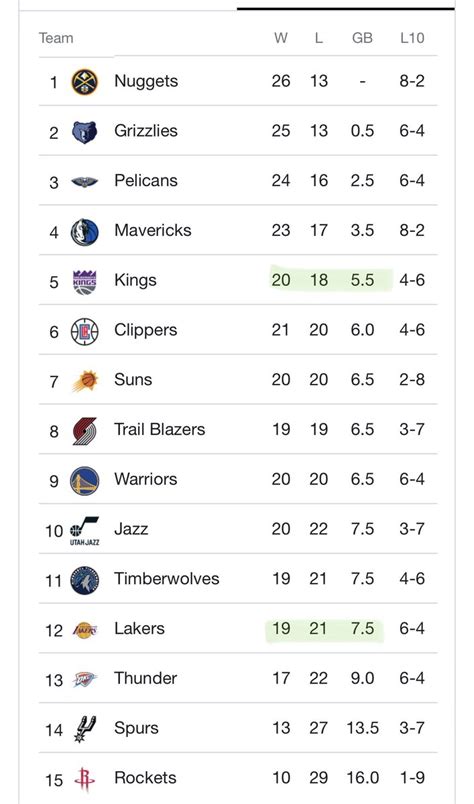Tap the Mavericks horse logo

click(85, 232)
